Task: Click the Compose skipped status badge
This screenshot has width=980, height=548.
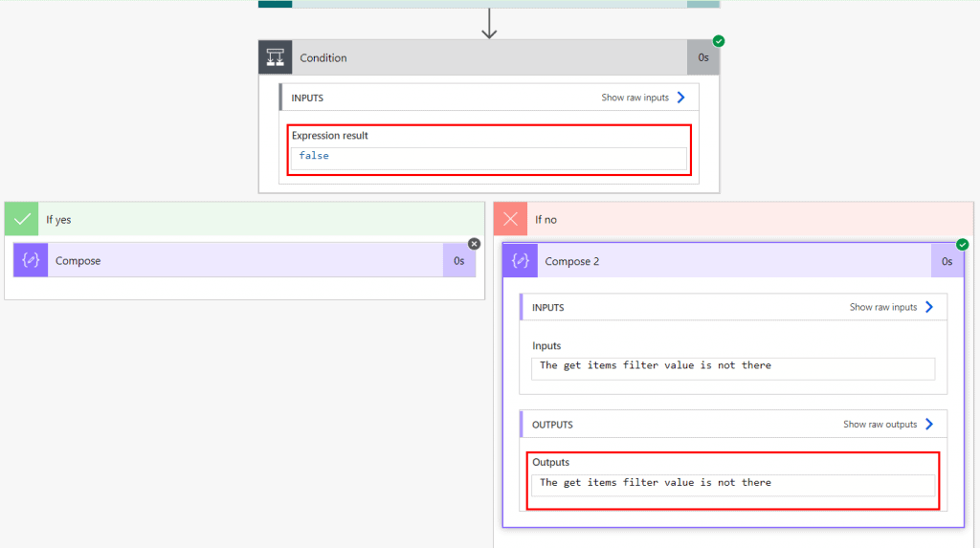Action: tap(475, 244)
